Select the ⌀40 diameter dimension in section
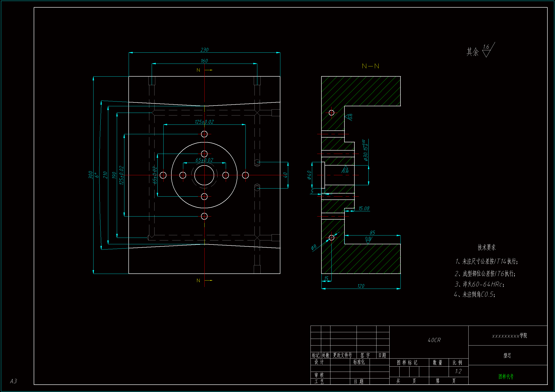Viewport: 555px width, 392px height. click(x=309, y=175)
